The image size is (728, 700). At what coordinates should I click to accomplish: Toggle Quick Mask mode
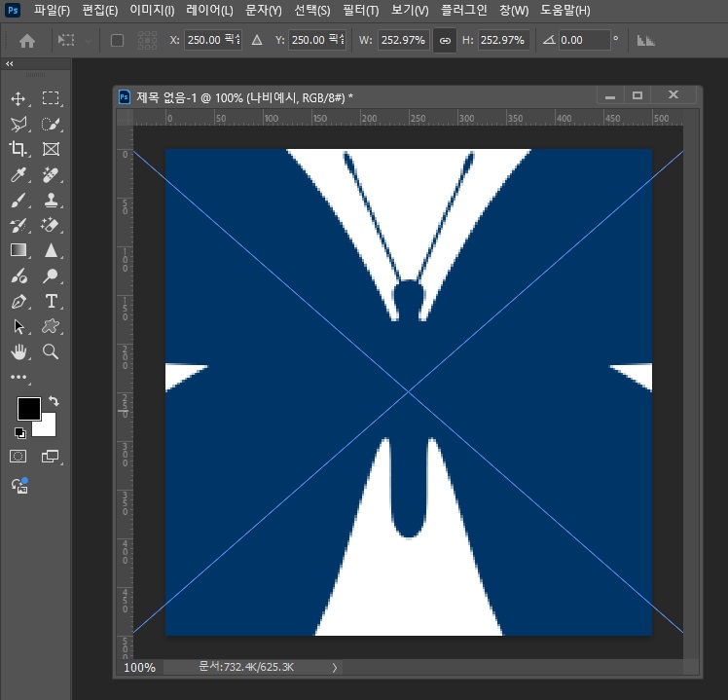(x=18, y=457)
